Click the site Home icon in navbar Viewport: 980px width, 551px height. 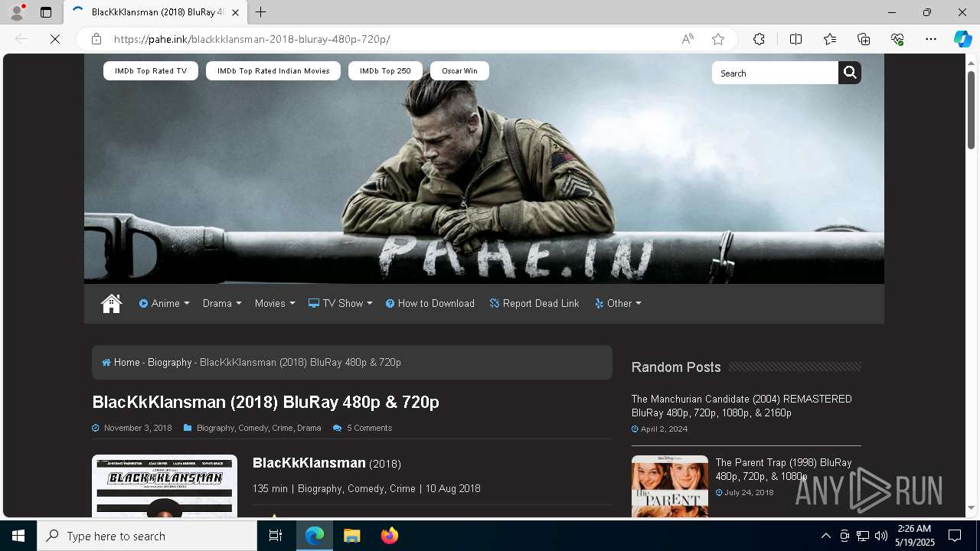(111, 304)
